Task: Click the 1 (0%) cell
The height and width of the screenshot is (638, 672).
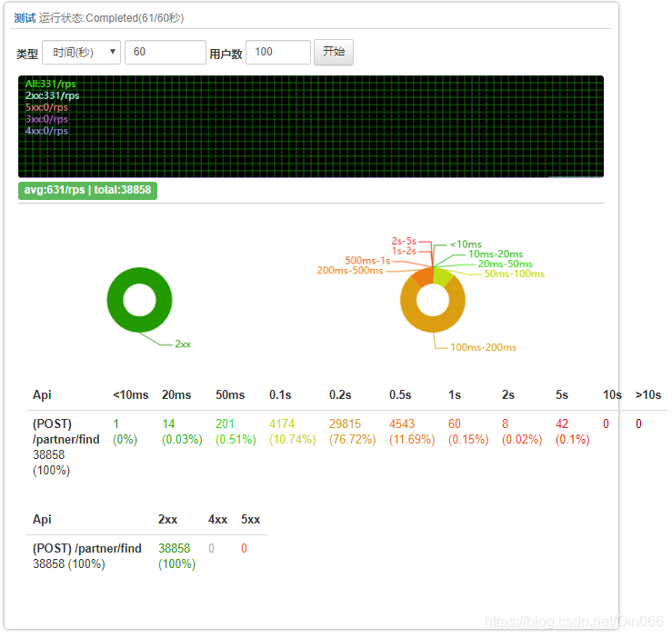Action: point(125,432)
